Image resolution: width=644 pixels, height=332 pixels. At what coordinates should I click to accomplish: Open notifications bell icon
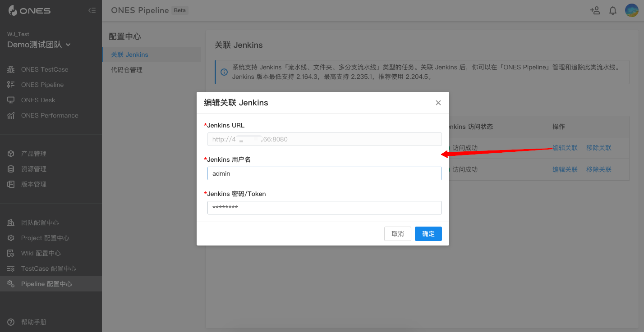tap(613, 10)
